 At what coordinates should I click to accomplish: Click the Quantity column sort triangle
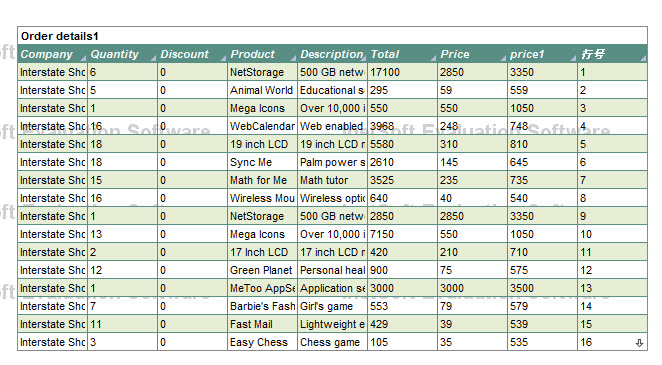(x=153, y=59)
